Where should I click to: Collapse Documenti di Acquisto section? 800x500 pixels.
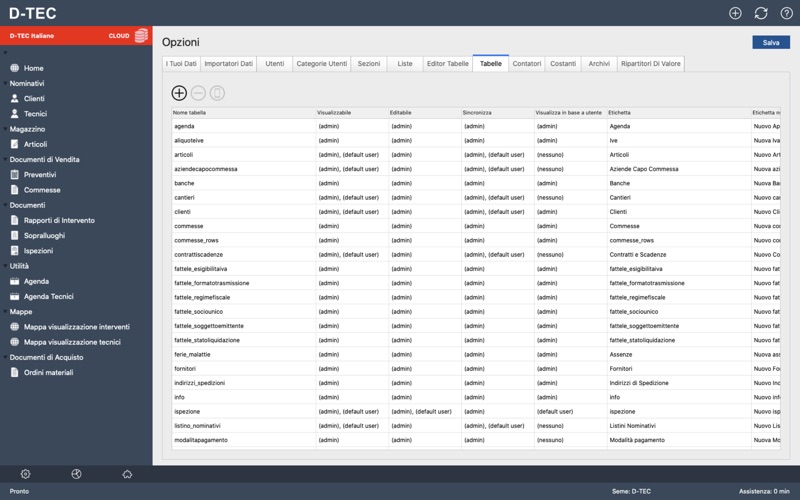[5, 357]
